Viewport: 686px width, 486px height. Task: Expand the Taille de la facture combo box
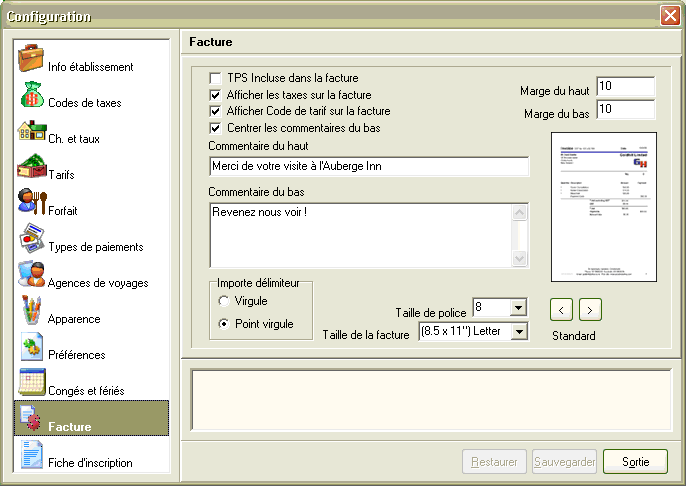pyautogui.click(x=519, y=331)
